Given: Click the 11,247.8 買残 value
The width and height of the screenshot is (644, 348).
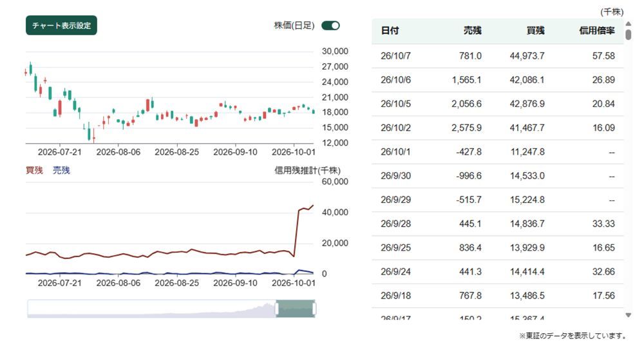Looking at the screenshot, I should tap(527, 151).
